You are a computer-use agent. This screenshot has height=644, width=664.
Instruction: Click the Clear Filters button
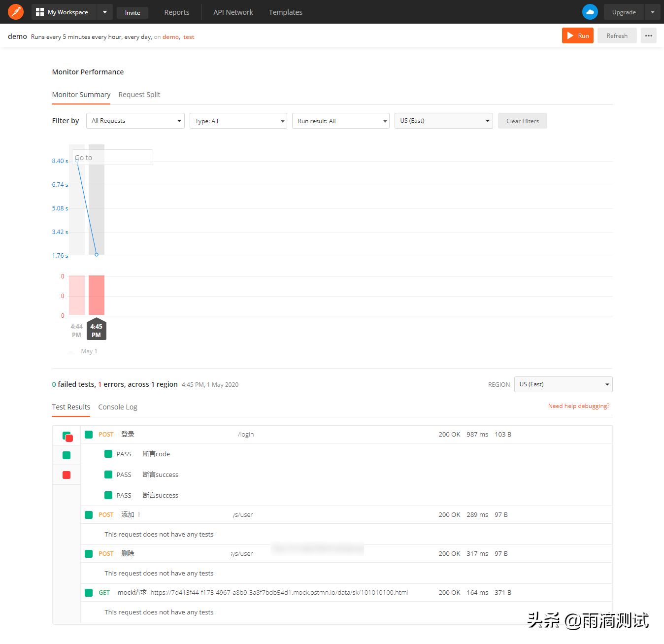pyautogui.click(x=522, y=120)
